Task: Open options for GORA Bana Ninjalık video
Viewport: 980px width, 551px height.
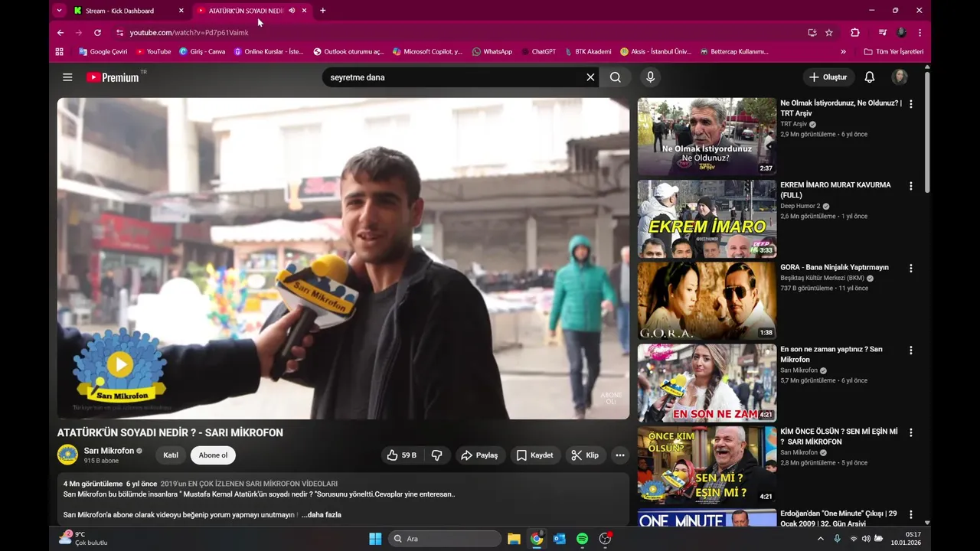Action: point(911,269)
